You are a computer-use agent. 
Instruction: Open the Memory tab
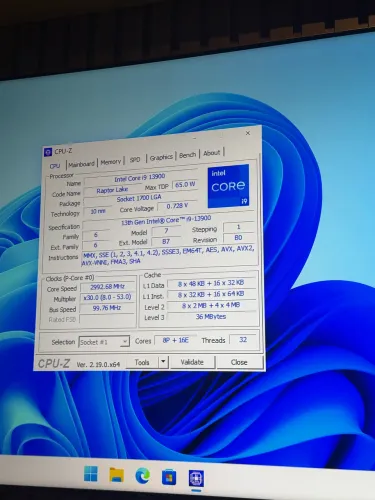[x=111, y=162]
